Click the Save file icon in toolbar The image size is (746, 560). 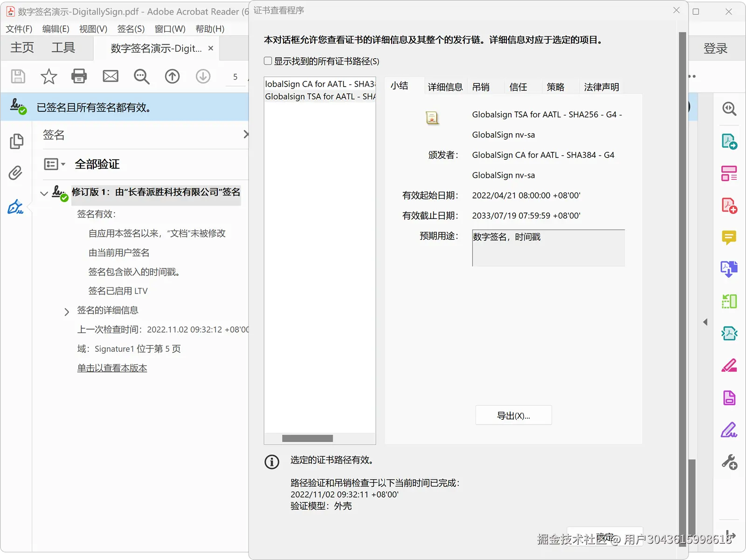tap(18, 76)
